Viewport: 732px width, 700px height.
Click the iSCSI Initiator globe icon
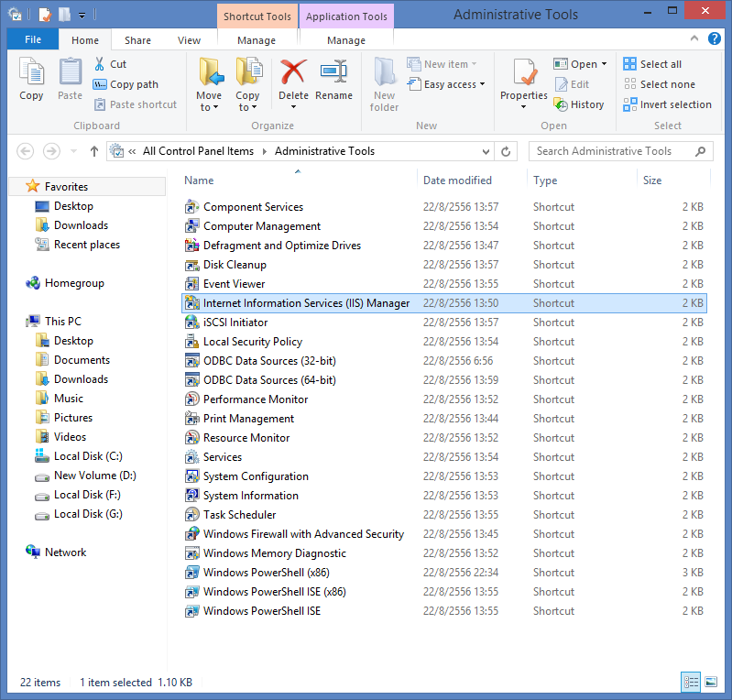click(191, 323)
